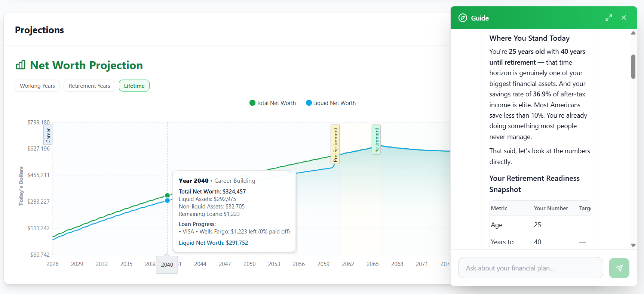This screenshot has height=294, width=644.
Task: Select the Lifetime tab
Action: [x=134, y=86]
